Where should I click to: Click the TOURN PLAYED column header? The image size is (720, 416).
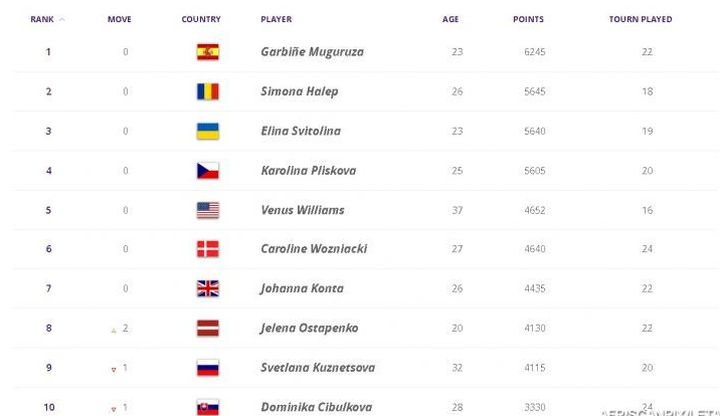[640, 19]
